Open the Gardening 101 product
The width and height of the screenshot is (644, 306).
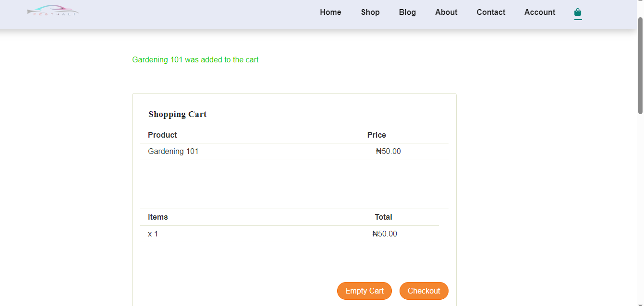point(173,151)
